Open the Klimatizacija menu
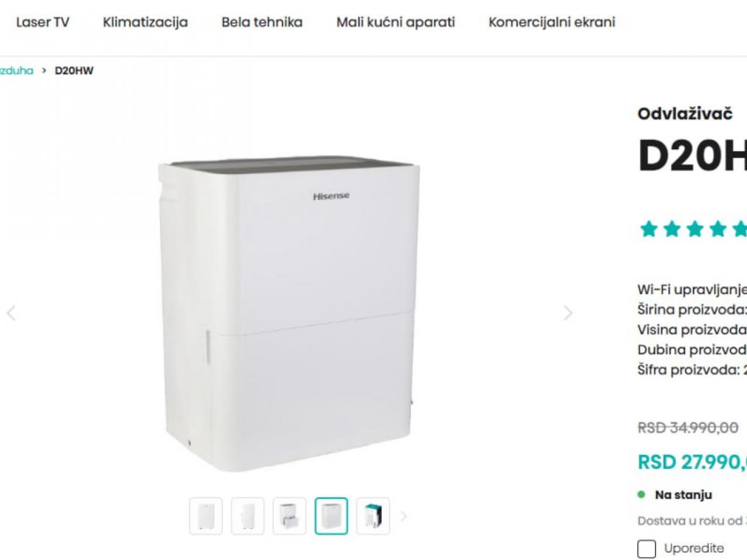The image size is (747, 560). tap(145, 22)
